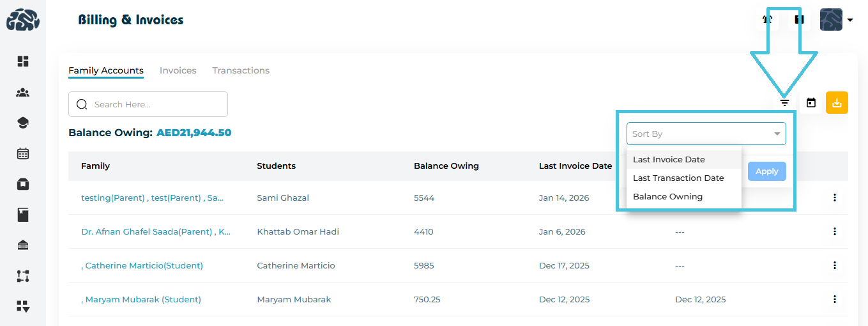Select Last Transaction Date sort option
Image resolution: width=868 pixels, height=326 pixels.
(x=678, y=178)
